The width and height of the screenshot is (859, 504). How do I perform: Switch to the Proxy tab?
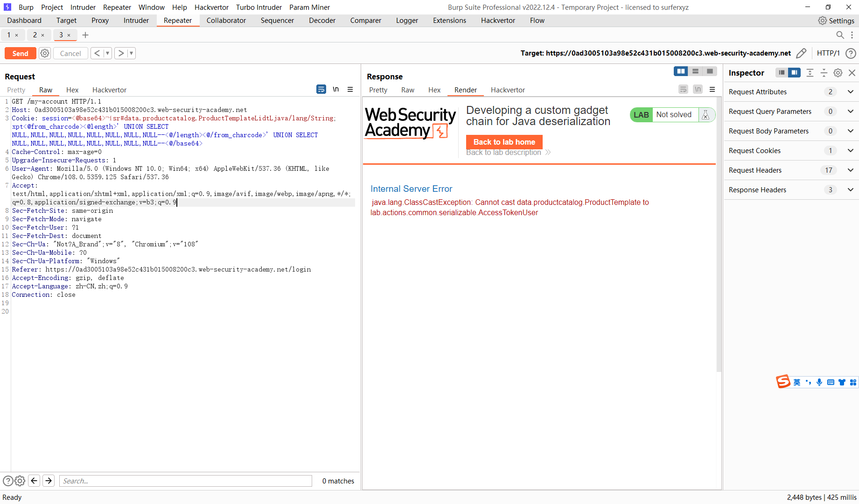tap(100, 21)
